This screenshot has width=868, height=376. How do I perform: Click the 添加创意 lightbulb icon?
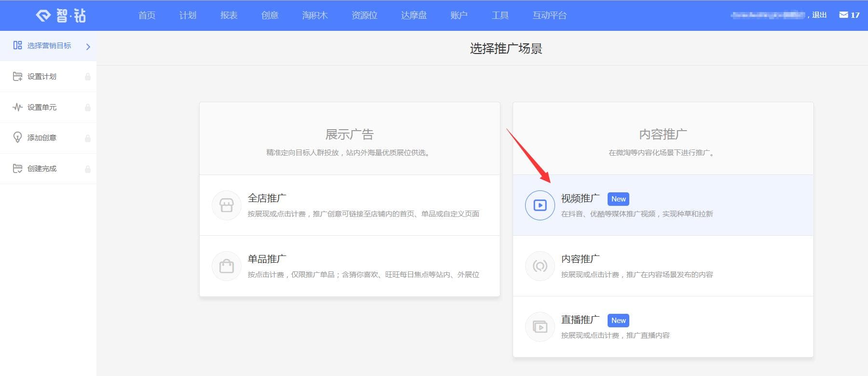(x=17, y=138)
